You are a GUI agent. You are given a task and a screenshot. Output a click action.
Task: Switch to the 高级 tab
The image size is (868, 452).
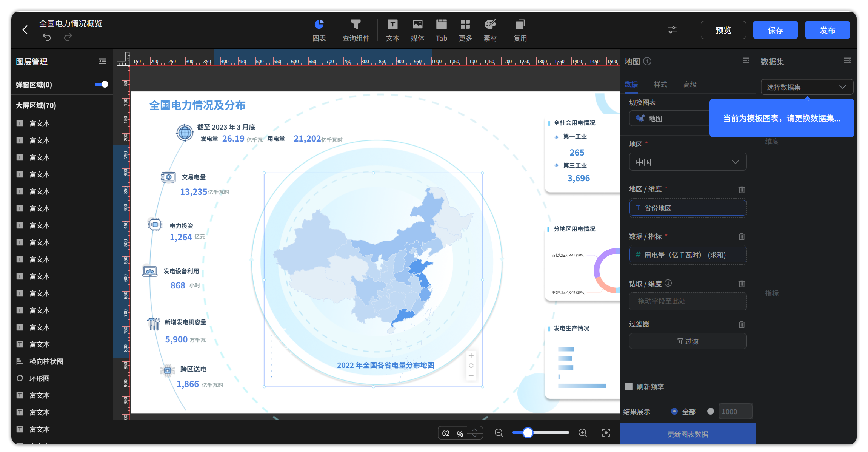(690, 85)
